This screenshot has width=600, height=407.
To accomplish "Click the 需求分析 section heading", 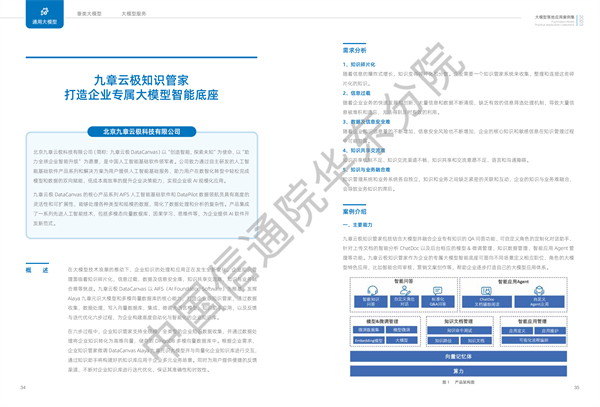I will pyautogui.click(x=354, y=50).
